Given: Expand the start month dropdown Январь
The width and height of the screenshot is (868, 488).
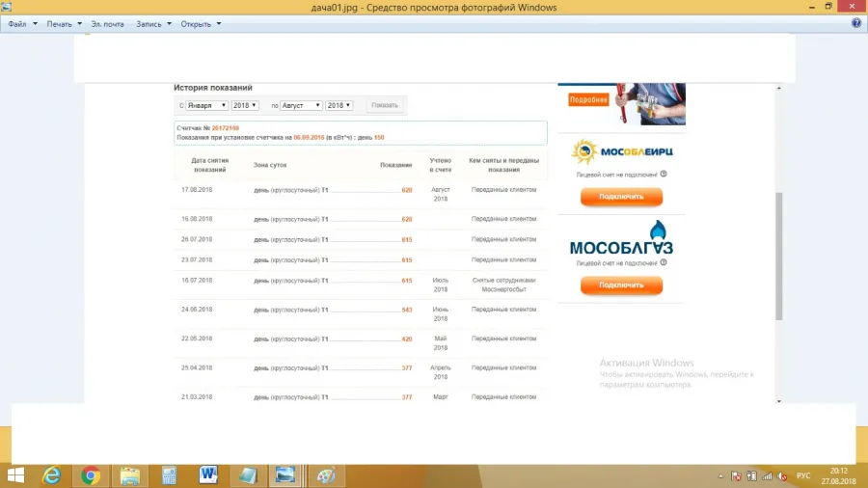Looking at the screenshot, I should pyautogui.click(x=206, y=105).
